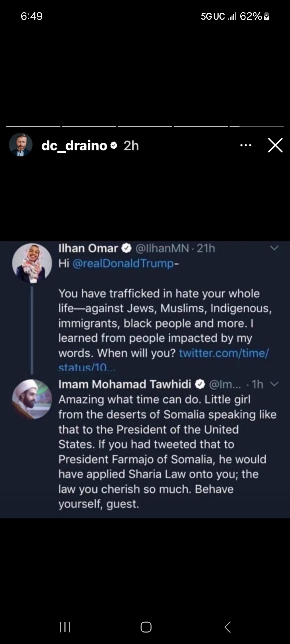The height and width of the screenshot is (644, 290).
Task: Tap the @realDonaldTrump mention
Action: click(x=123, y=264)
